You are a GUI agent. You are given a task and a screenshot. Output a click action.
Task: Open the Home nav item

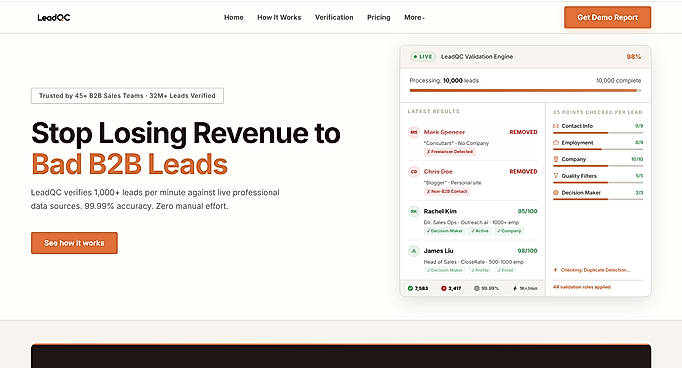(234, 17)
